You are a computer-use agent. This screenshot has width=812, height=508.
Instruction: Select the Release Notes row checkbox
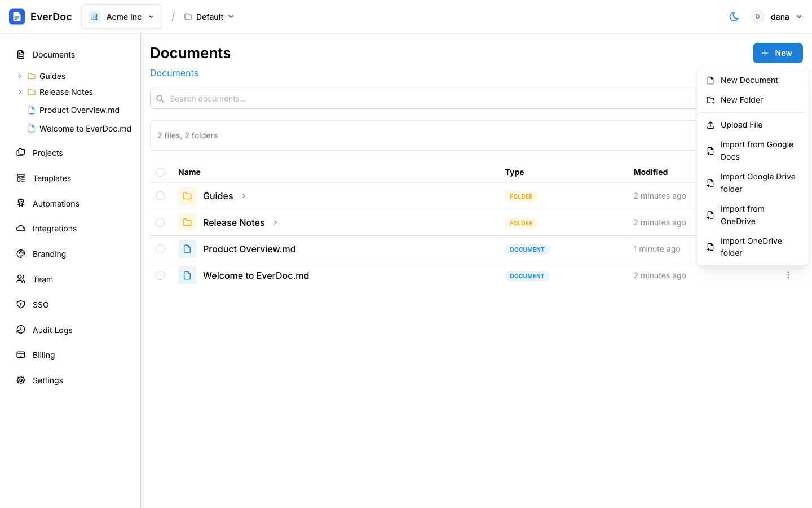pos(160,222)
